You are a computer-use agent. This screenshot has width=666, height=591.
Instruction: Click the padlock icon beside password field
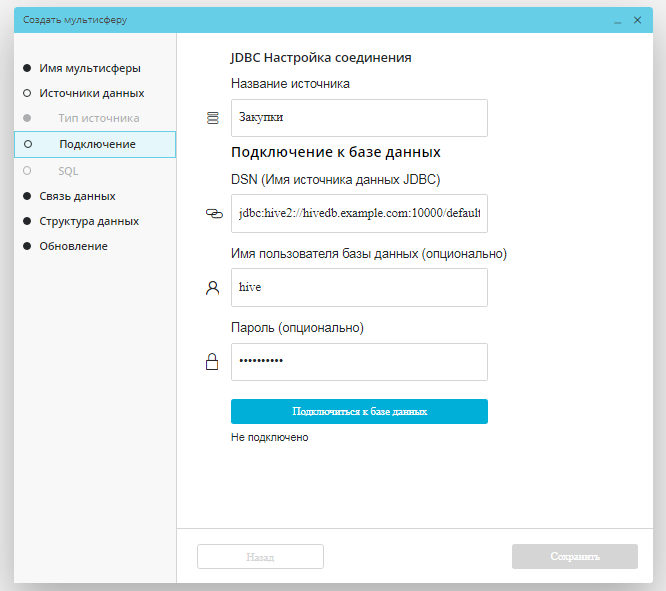click(211, 363)
